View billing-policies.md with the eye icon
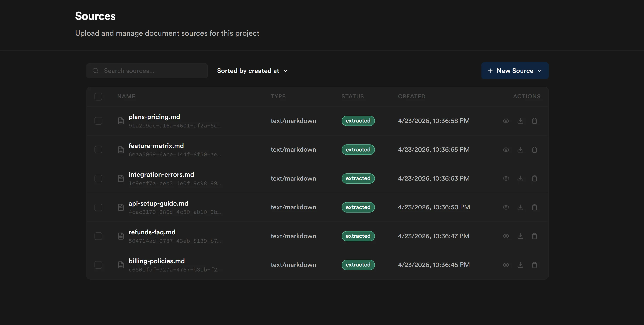The height and width of the screenshot is (325, 644). (506, 265)
